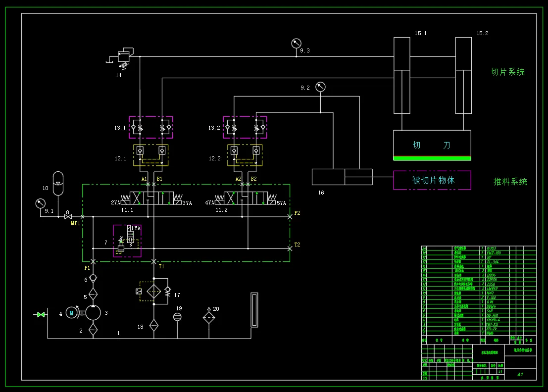Select the green text 切片系统
Screen dimensions: 548x392
pyautogui.click(x=508, y=72)
